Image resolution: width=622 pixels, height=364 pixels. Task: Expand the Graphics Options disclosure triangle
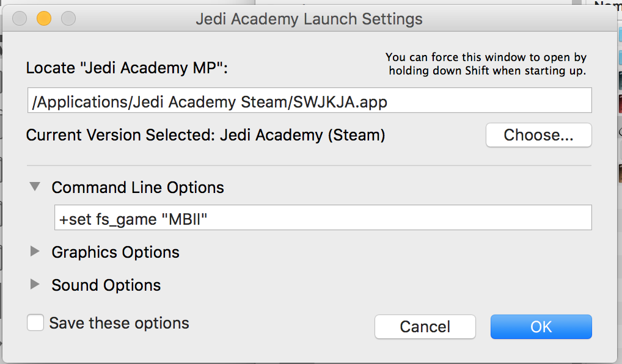click(35, 252)
